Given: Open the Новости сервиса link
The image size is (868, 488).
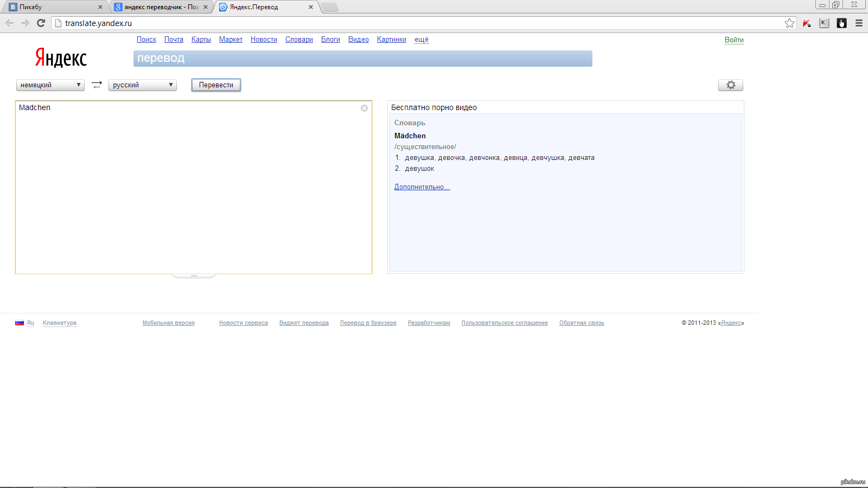Looking at the screenshot, I should tap(244, 323).
